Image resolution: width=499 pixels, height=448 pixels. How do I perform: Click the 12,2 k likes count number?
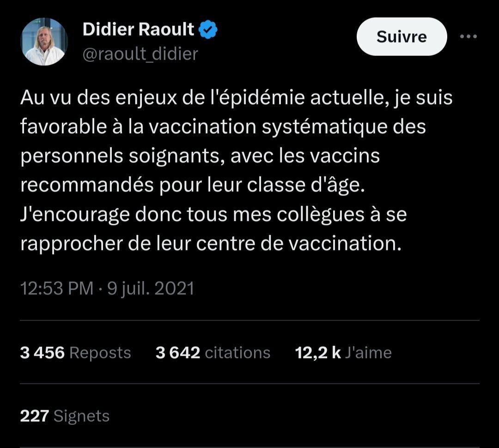point(318,353)
